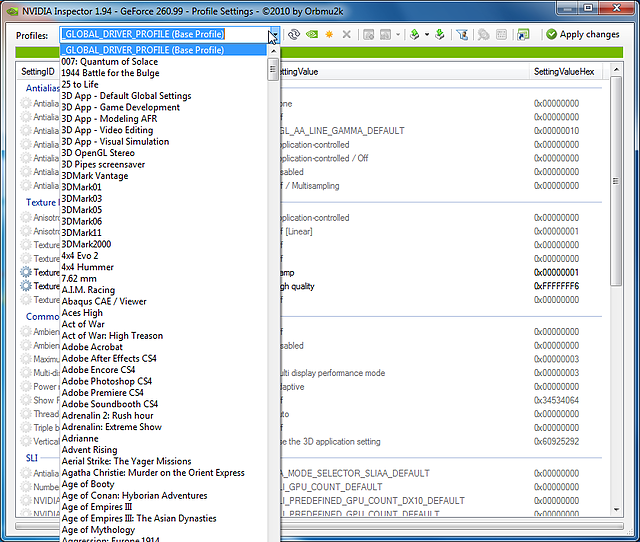
Task: Create a new profile with star icon
Action: [x=329, y=35]
